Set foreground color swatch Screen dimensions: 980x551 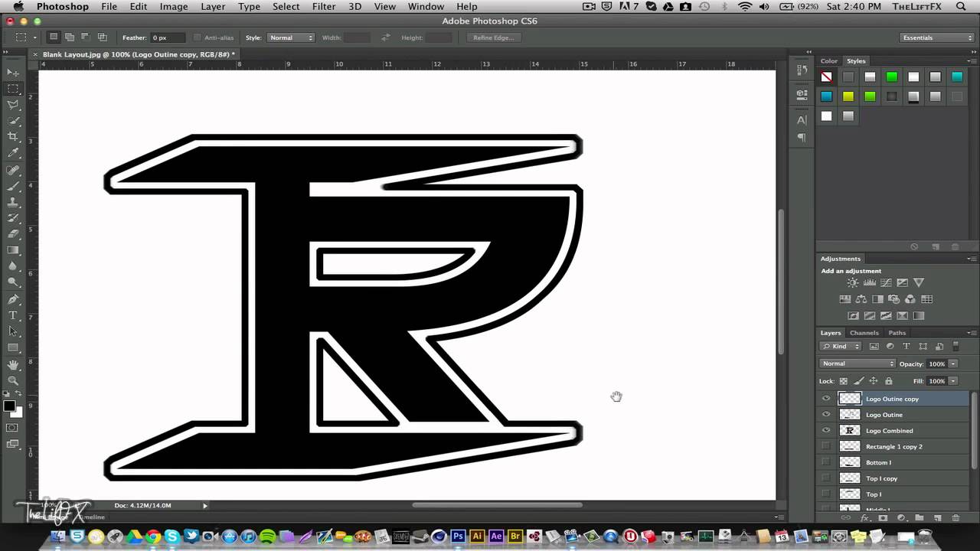tap(9, 406)
